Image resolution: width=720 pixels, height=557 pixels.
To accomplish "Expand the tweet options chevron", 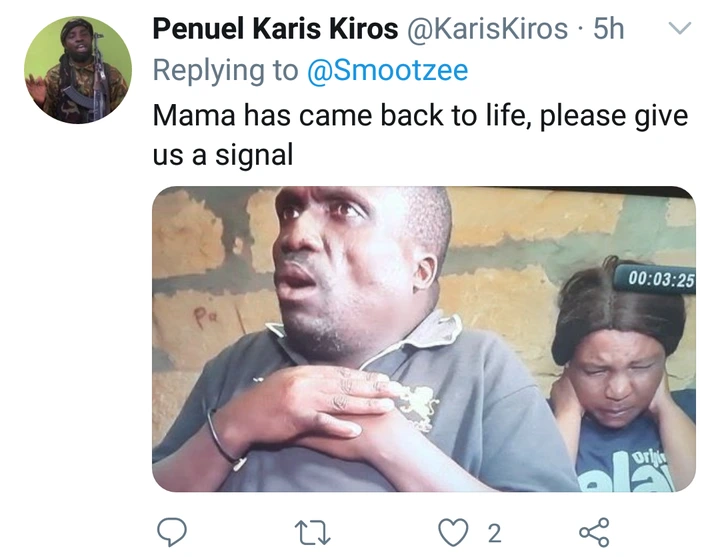I will pos(680,28).
